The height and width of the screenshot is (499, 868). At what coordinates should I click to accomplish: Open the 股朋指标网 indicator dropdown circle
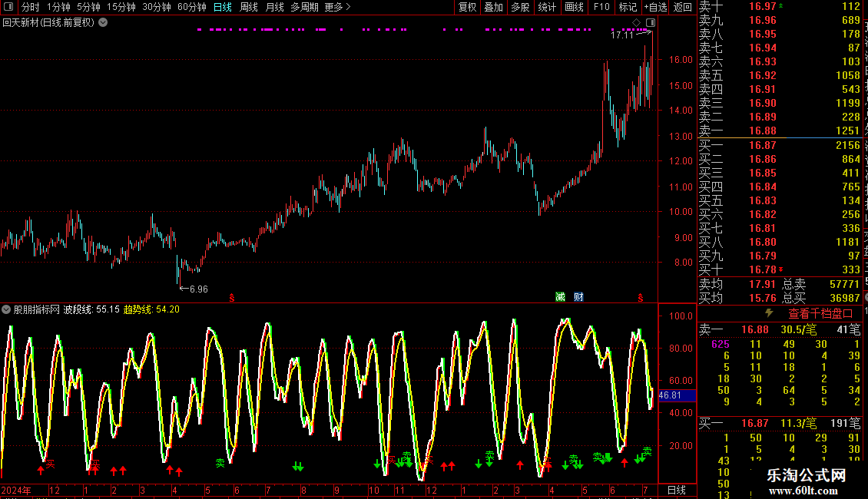coord(6,309)
